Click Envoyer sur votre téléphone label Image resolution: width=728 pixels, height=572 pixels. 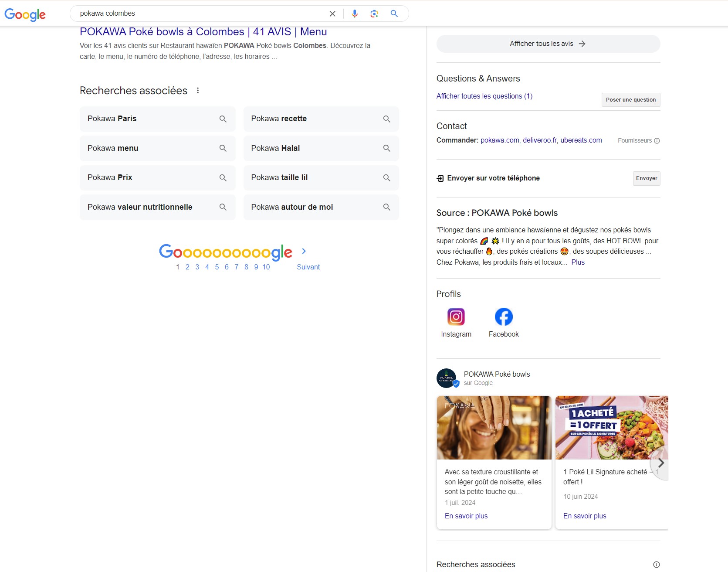pyautogui.click(x=493, y=178)
